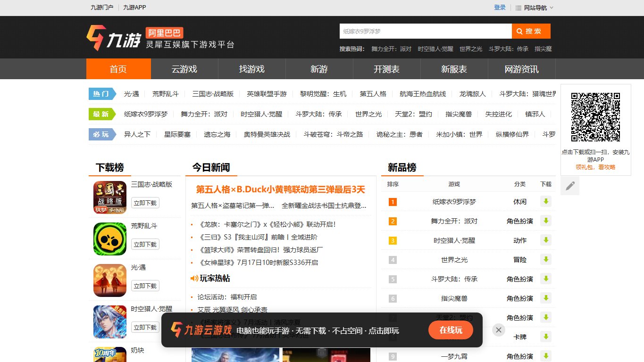
Task: Click 立即下载 for 时空猎人·觉醒
Action: 145,327
